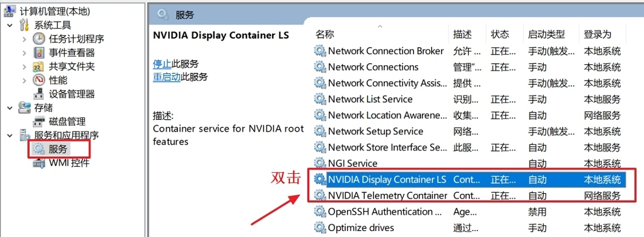Click the Performance monitor icon

point(39,80)
